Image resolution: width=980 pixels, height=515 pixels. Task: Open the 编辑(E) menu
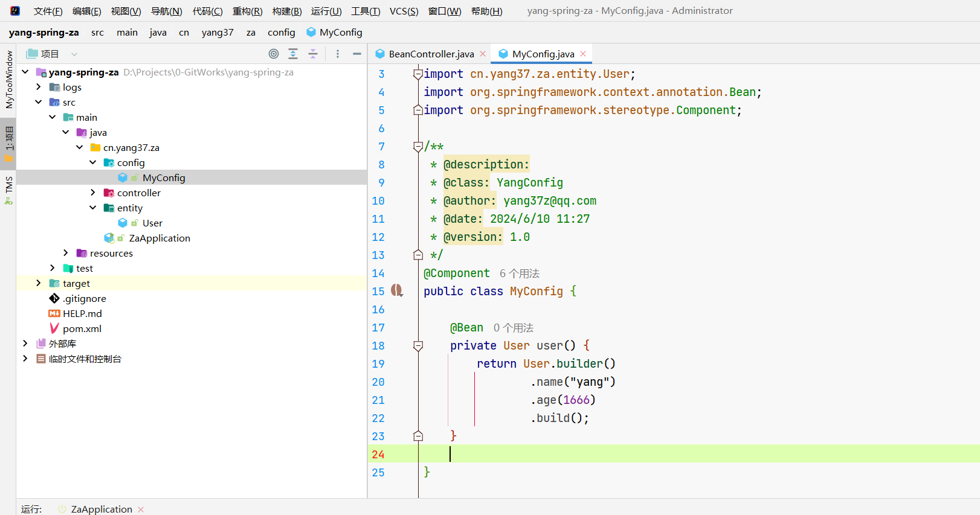(x=86, y=11)
